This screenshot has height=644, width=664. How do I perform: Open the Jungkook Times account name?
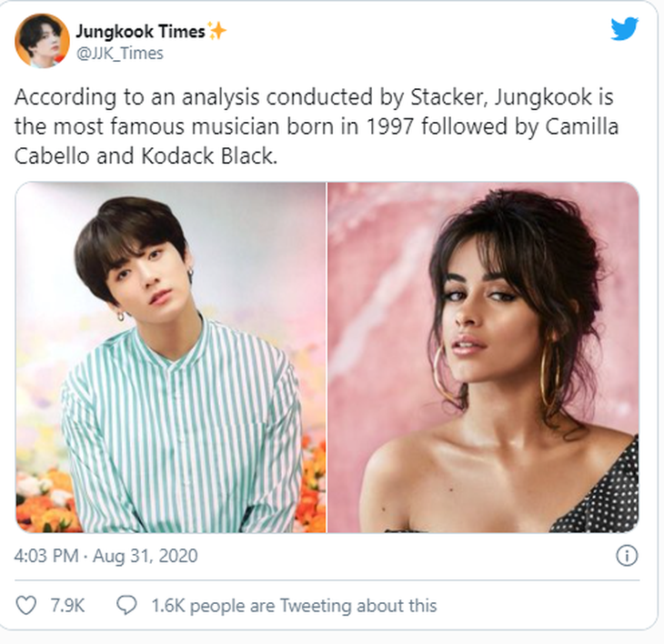point(140,31)
